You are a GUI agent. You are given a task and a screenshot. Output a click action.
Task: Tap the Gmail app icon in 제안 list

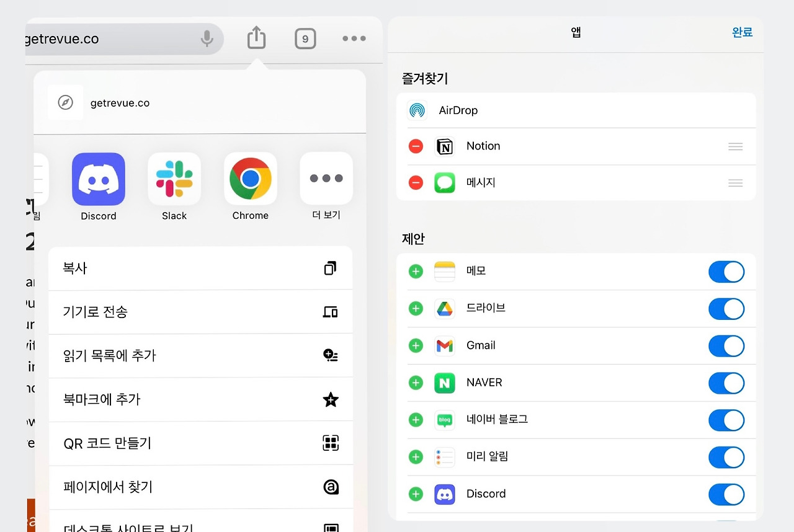pyautogui.click(x=445, y=345)
